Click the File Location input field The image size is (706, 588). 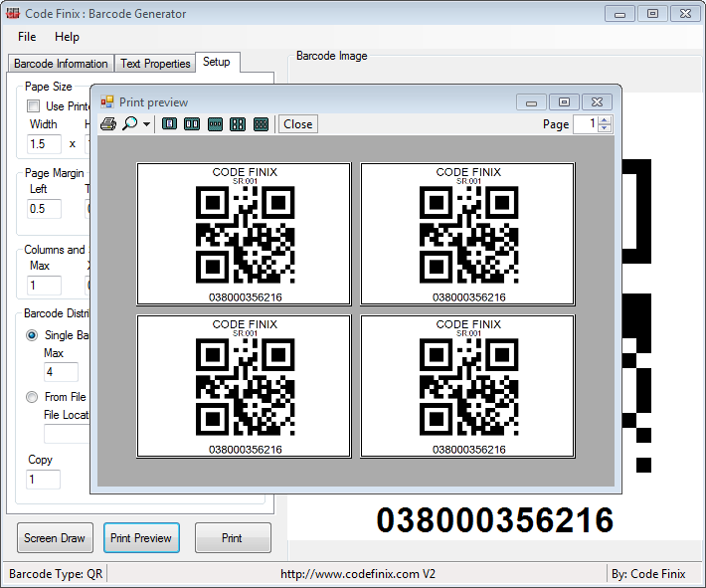(x=67, y=434)
